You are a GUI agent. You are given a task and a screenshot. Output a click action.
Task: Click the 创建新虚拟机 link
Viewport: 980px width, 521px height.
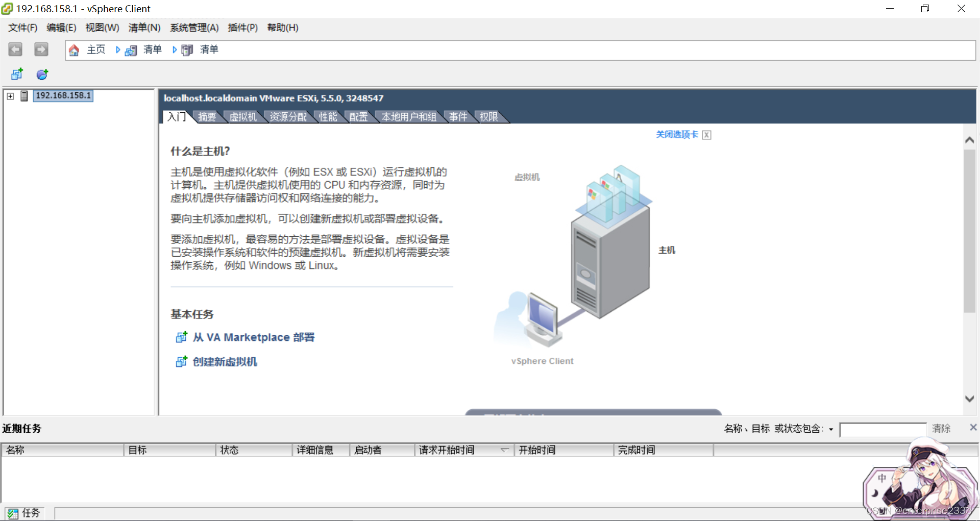225,362
